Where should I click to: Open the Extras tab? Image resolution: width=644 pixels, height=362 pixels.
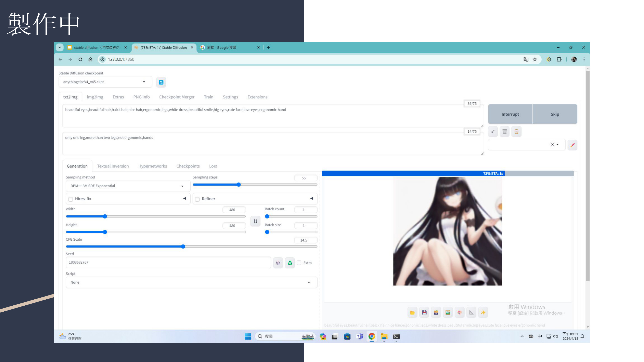pyautogui.click(x=118, y=97)
